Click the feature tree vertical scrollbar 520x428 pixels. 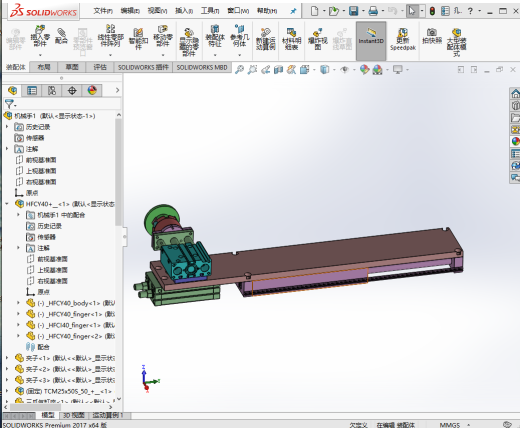pyautogui.click(x=118, y=172)
